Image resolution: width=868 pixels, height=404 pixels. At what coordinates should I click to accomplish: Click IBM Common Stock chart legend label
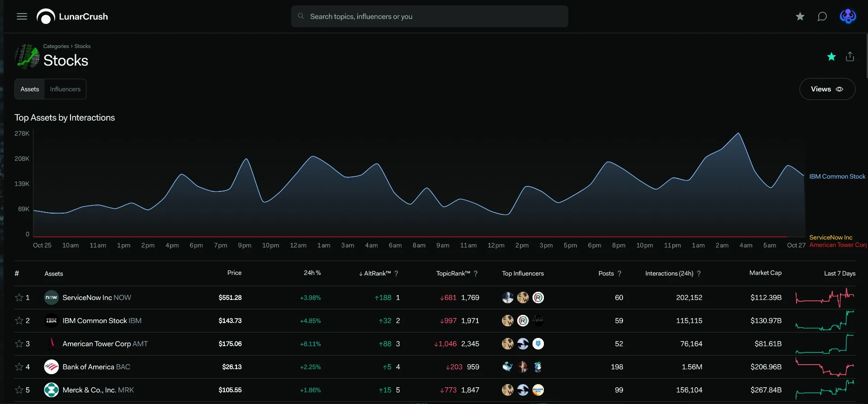(x=837, y=176)
